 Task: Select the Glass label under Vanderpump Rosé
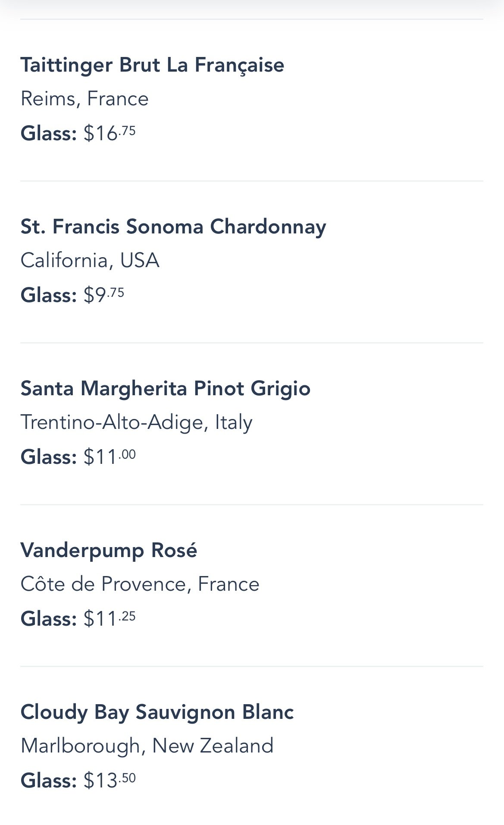pyautogui.click(x=48, y=618)
